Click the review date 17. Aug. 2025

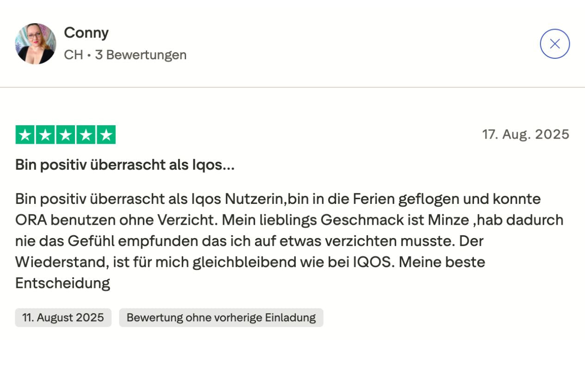[x=525, y=135]
